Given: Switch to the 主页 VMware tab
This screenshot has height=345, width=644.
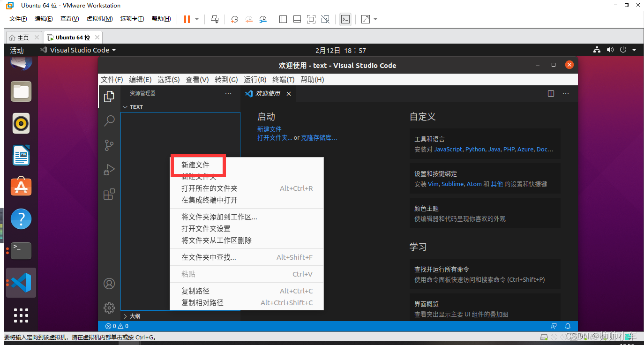Looking at the screenshot, I should (23, 37).
